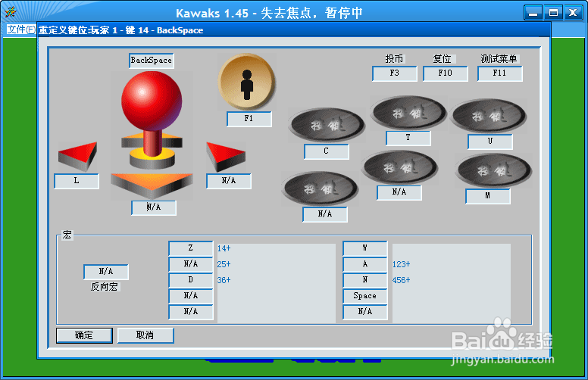Click the 14+ macro text

[224, 248]
